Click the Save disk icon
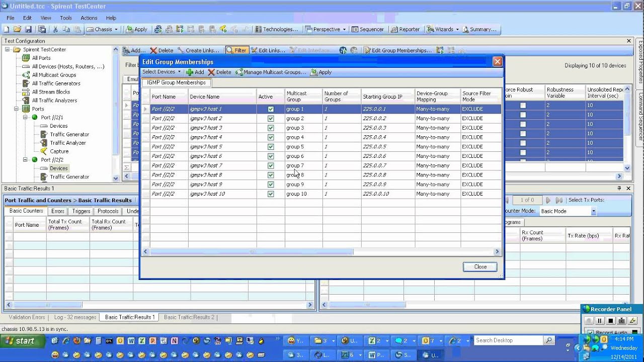The width and height of the screenshot is (644, 362). point(28,29)
